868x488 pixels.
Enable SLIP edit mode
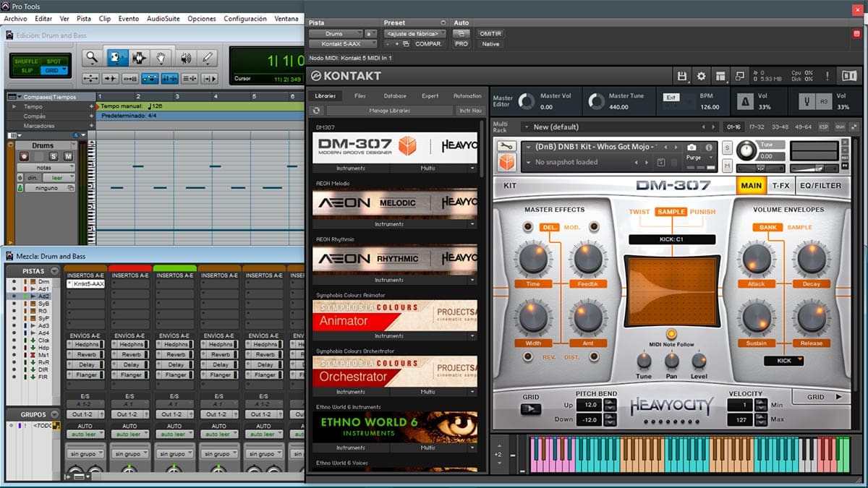(27, 70)
